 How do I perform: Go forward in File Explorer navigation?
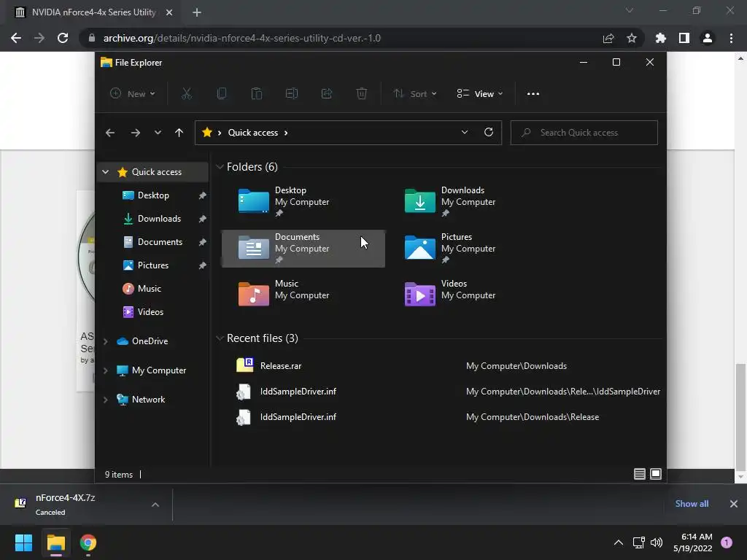pyautogui.click(x=136, y=133)
